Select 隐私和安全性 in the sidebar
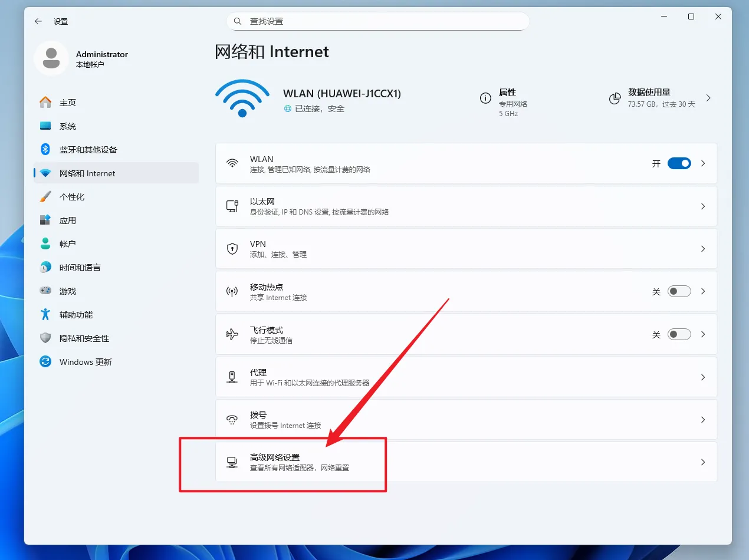This screenshot has width=749, height=560. (116, 338)
